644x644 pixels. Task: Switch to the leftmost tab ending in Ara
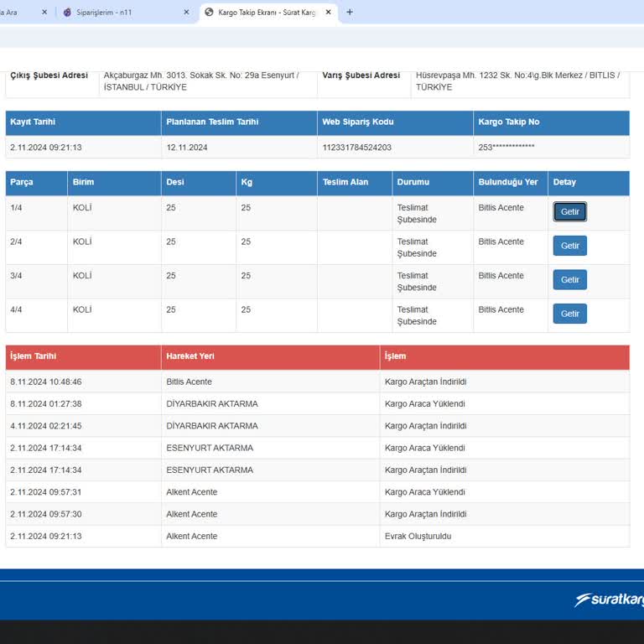(12, 13)
